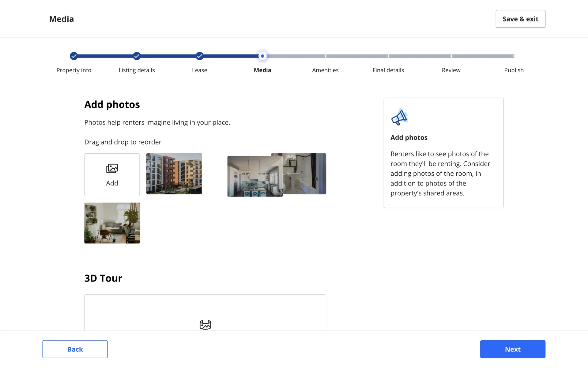Click the Final details step dot

[x=388, y=56]
